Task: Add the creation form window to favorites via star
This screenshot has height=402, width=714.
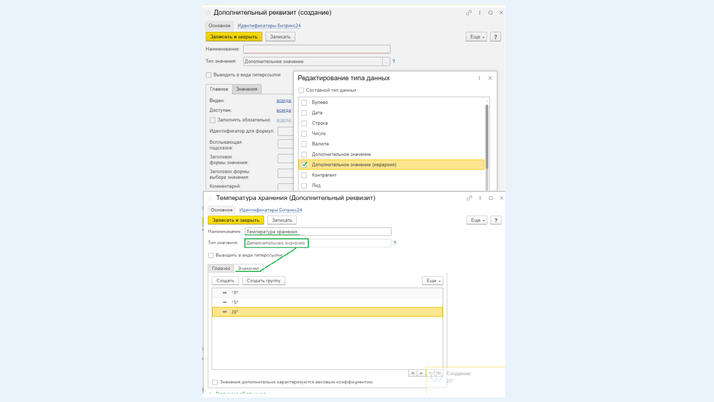Action: [208, 13]
